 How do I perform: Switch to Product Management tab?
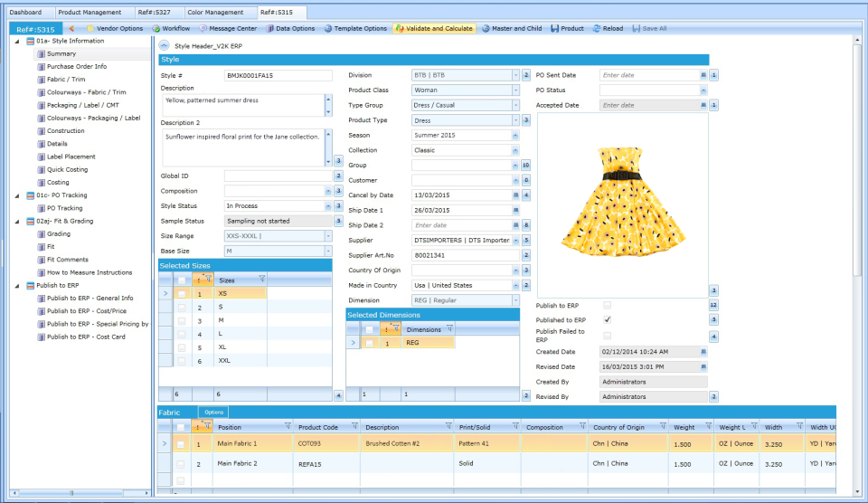90,12
